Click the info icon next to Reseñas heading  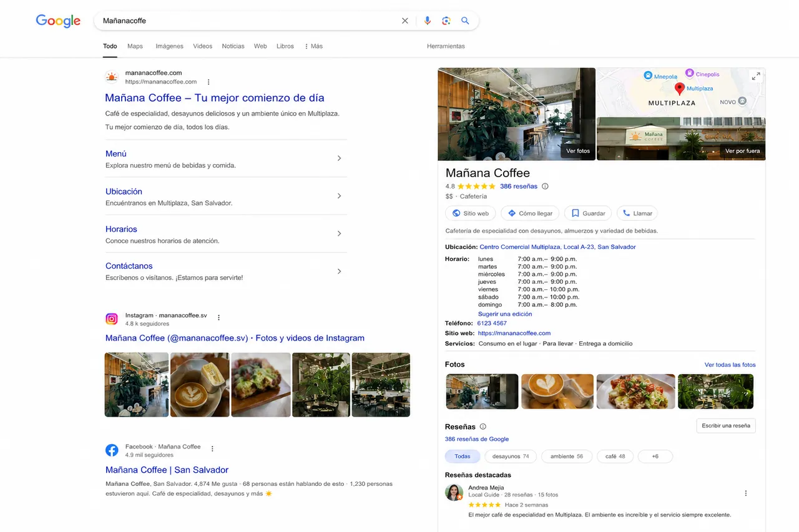point(483,427)
